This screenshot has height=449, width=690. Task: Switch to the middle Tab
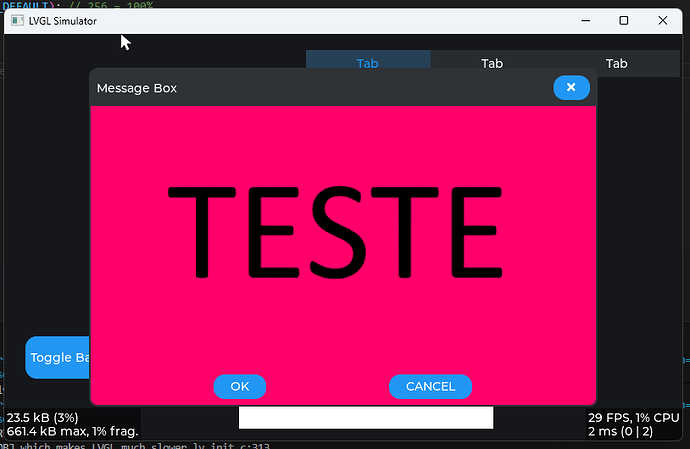(x=492, y=64)
